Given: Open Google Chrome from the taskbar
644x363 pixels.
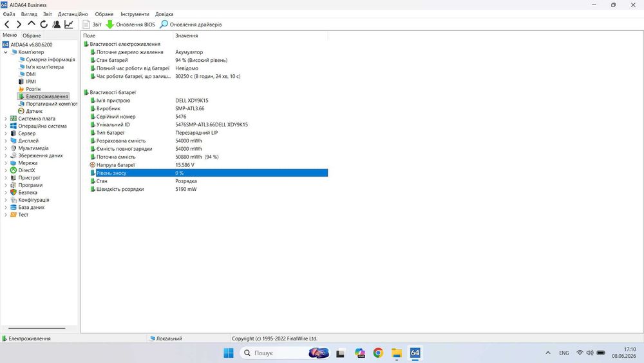Looking at the screenshot, I should pyautogui.click(x=378, y=353).
